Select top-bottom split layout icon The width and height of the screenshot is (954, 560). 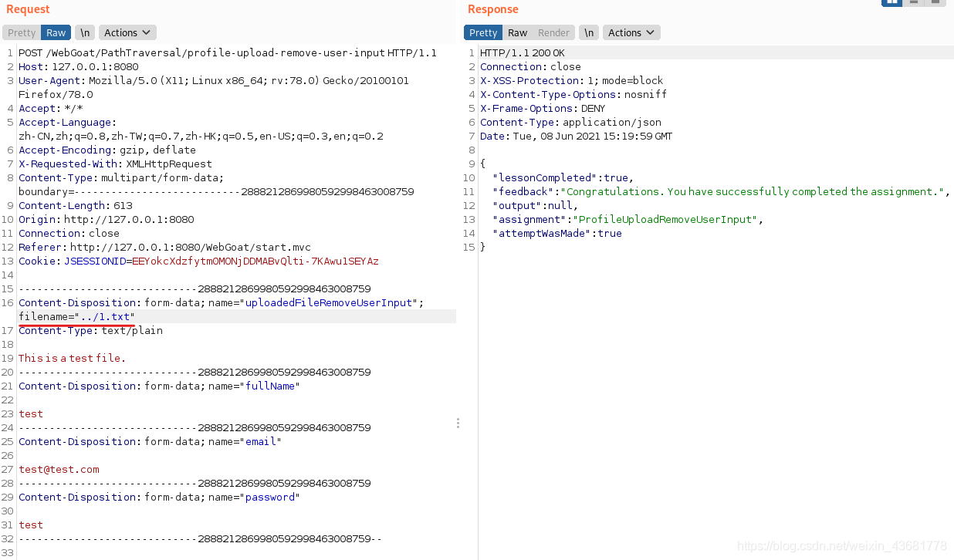914,2
